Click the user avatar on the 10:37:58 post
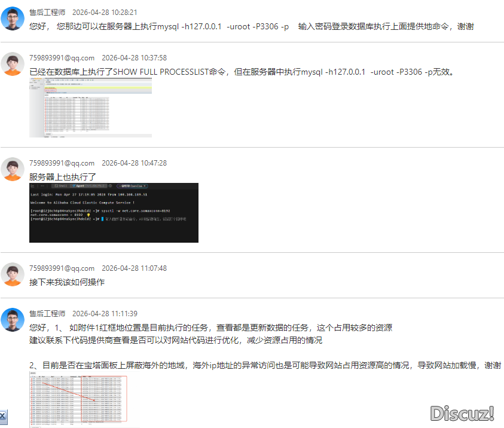This screenshot has width=504, height=428. point(12,64)
